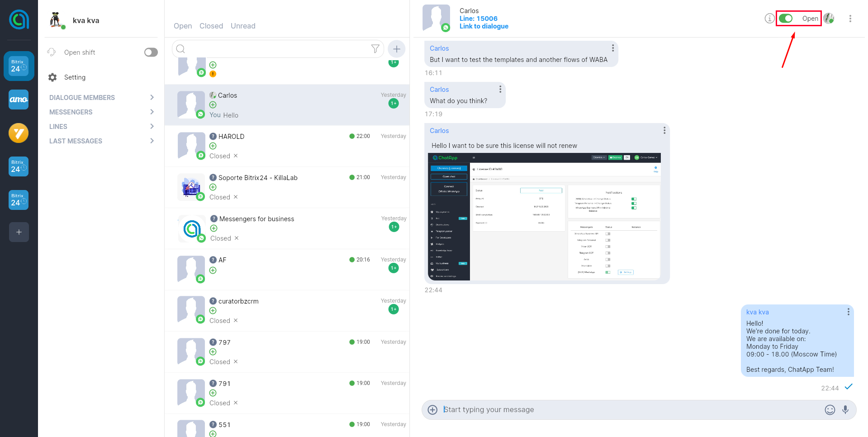Toggle the Open shift switch
Image resolution: width=868 pixels, height=437 pixels.
(x=151, y=52)
